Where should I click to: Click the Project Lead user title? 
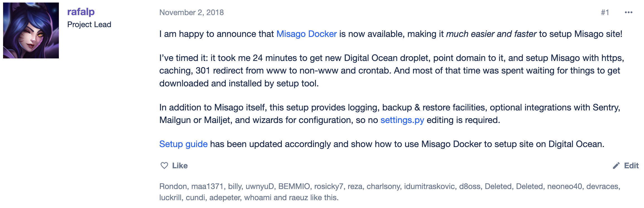click(89, 25)
